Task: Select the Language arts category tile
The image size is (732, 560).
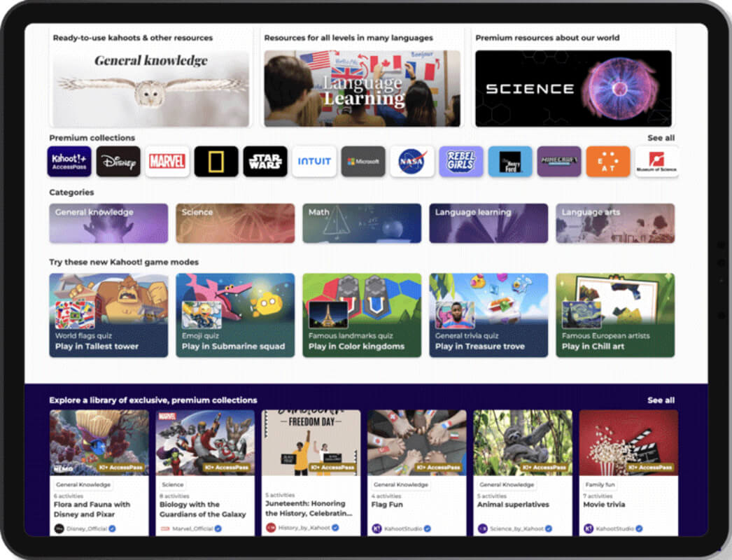Action: 615,223
